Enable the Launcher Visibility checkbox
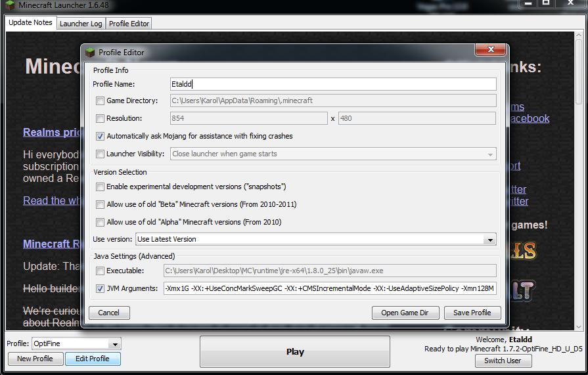Image resolution: width=588 pixels, height=375 pixels. point(100,154)
